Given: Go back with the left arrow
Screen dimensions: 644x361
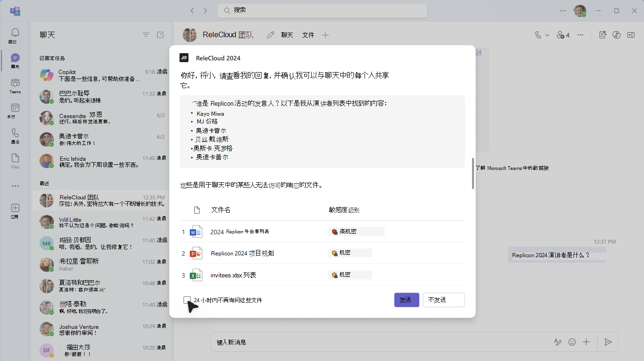Looking at the screenshot, I should (x=192, y=11).
